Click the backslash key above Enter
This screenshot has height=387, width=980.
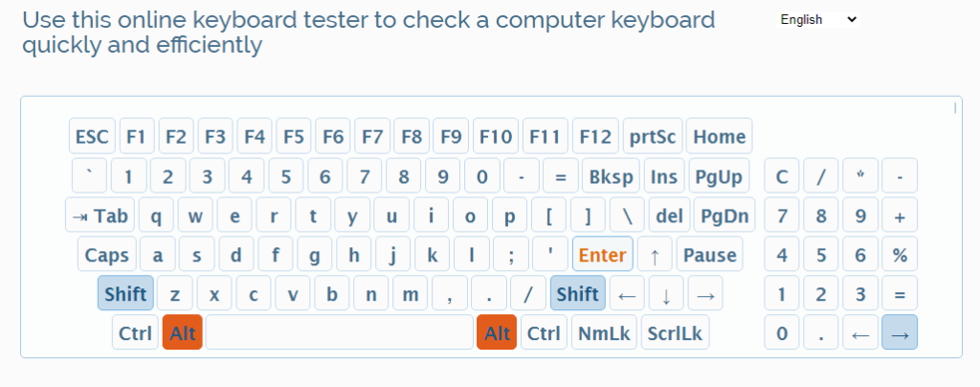[627, 216]
